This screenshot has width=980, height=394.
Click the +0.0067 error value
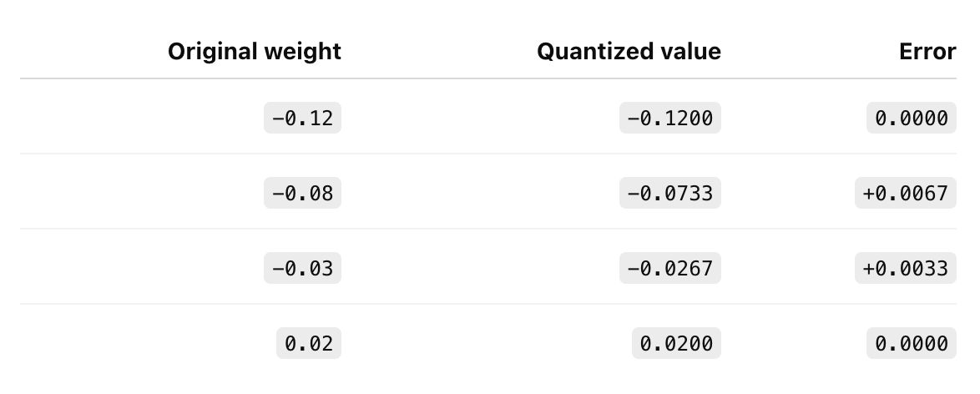[x=906, y=193]
